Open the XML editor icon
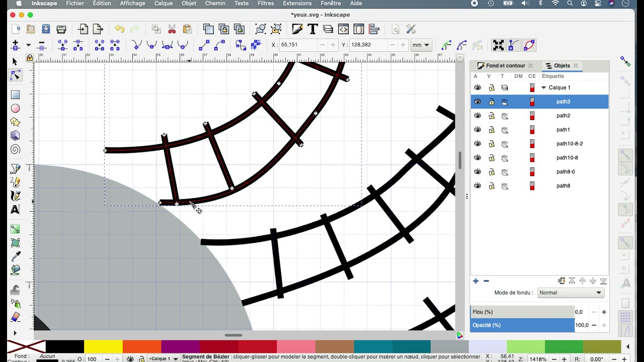 (344, 29)
